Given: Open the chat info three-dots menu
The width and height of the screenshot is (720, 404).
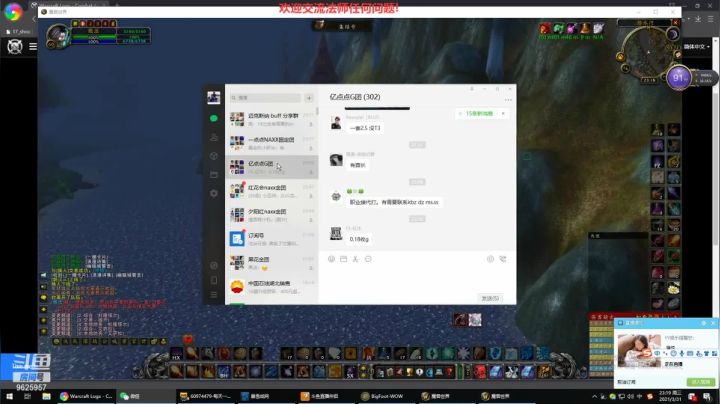Looking at the screenshot, I should click(508, 100).
